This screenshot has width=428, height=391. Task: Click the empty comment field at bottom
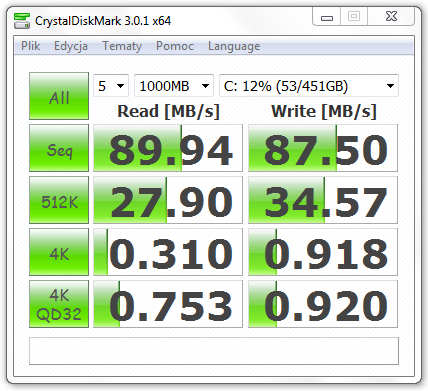214,351
